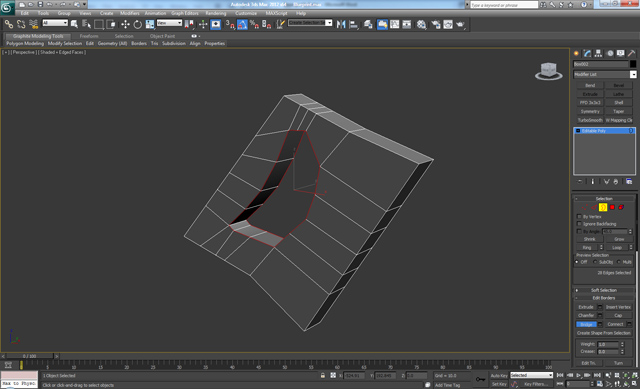
Task: Select the Multi preview selection radio
Action: pyautogui.click(x=619, y=262)
